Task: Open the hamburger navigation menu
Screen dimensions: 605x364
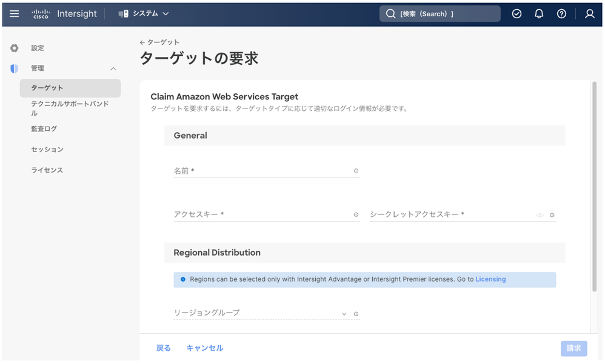Action: click(x=15, y=14)
